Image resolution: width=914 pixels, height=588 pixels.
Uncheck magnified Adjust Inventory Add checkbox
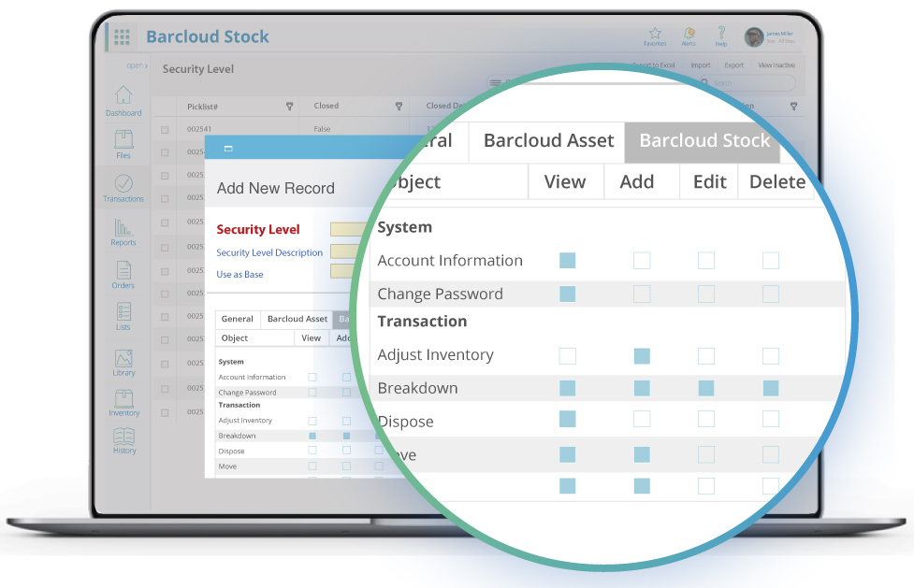point(642,356)
